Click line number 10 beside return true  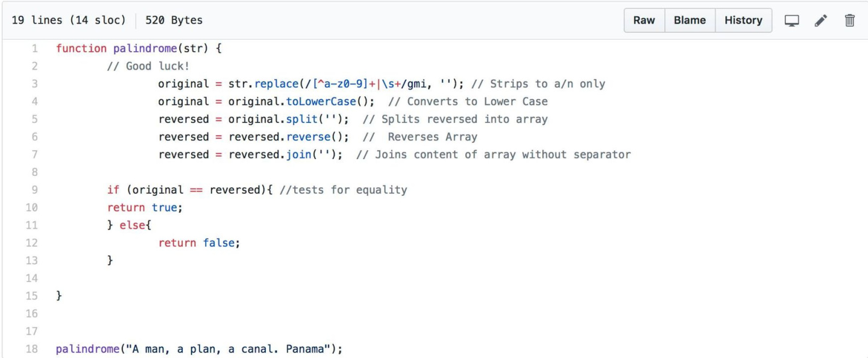(32, 208)
